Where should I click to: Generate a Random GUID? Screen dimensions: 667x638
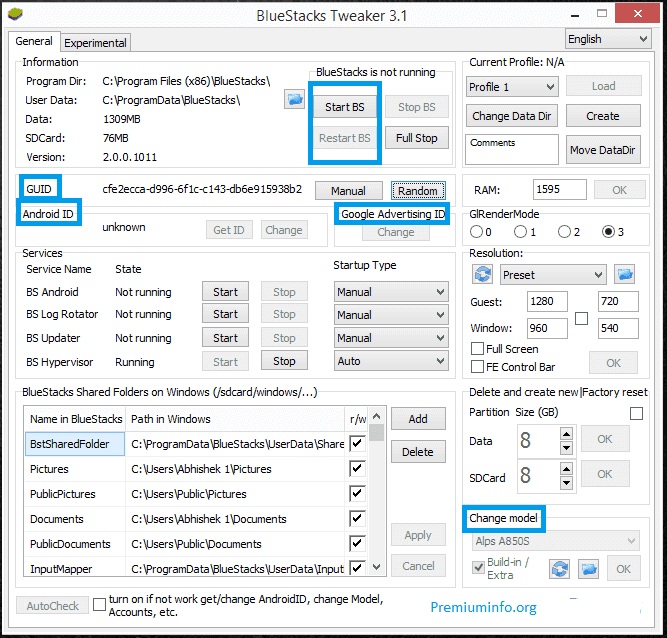pos(418,191)
